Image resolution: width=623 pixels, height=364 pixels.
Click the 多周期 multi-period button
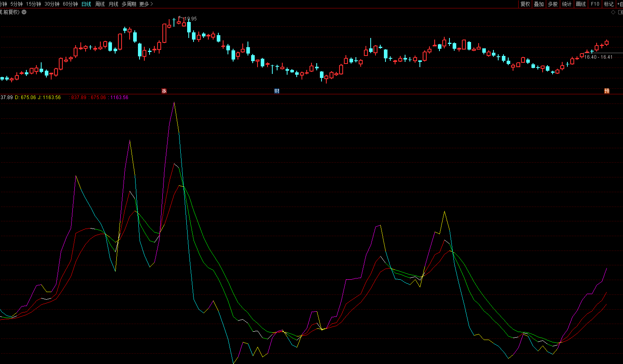tap(129, 4)
